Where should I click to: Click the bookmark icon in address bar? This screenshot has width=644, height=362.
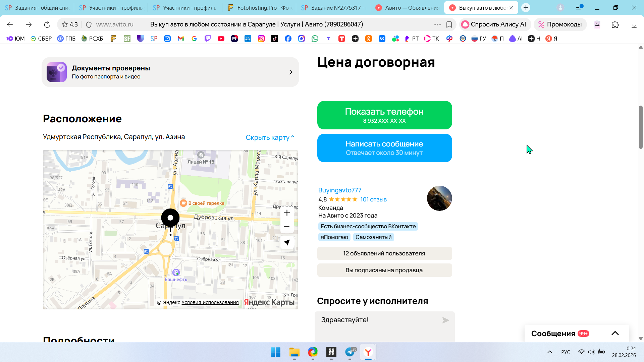pos(449,24)
